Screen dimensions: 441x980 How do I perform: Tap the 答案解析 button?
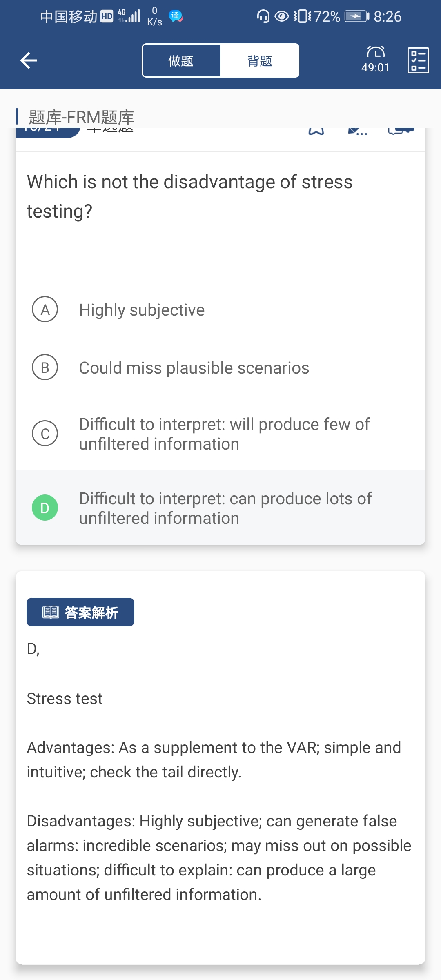[80, 612]
